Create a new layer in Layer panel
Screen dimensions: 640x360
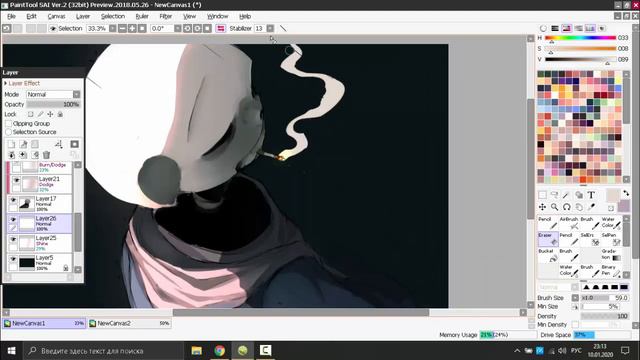[x=11, y=144]
